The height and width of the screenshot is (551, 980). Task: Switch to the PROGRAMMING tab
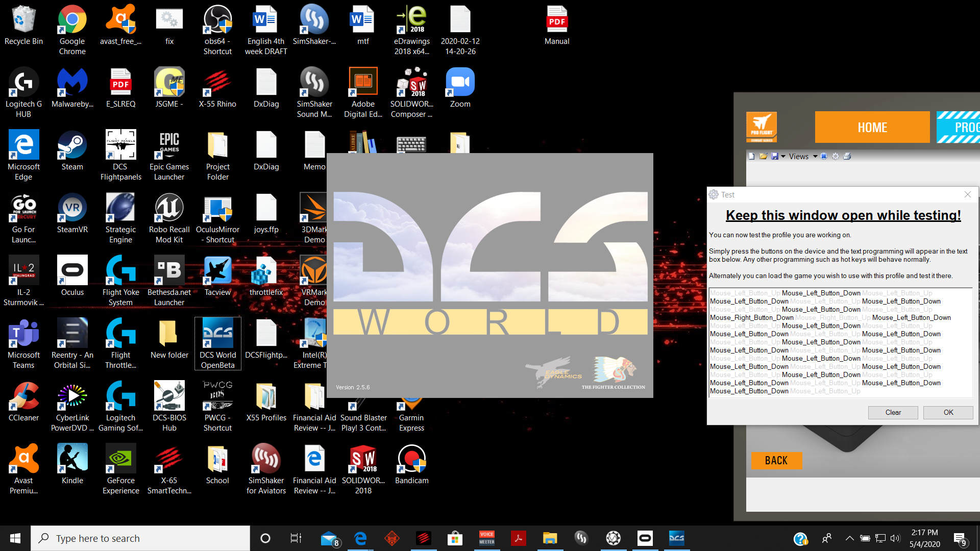(959, 128)
